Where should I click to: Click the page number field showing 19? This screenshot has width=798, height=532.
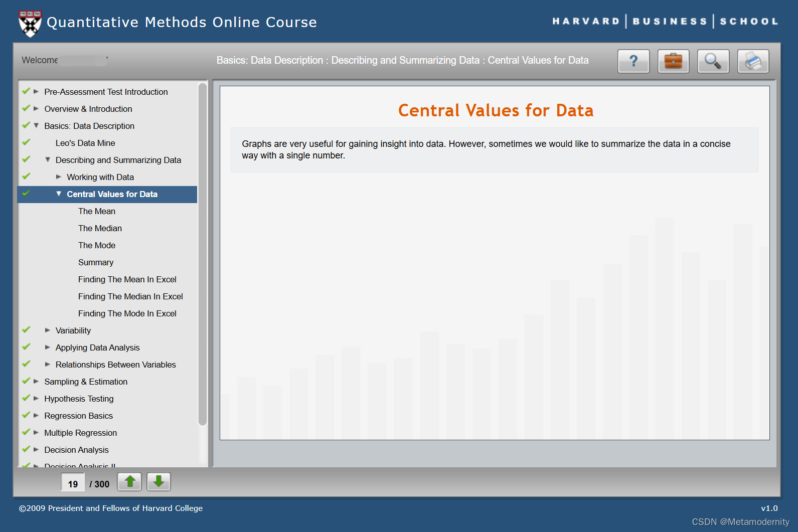(73, 483)
